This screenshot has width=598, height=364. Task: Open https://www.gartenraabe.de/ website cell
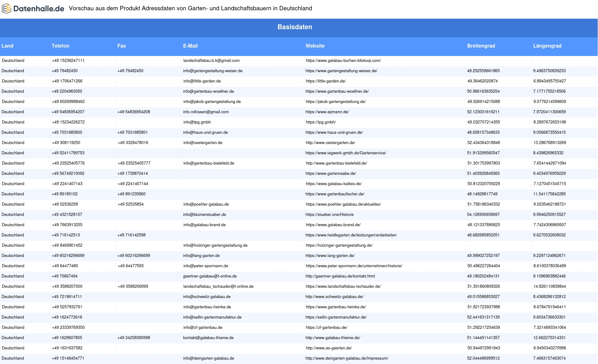point(331,174)
